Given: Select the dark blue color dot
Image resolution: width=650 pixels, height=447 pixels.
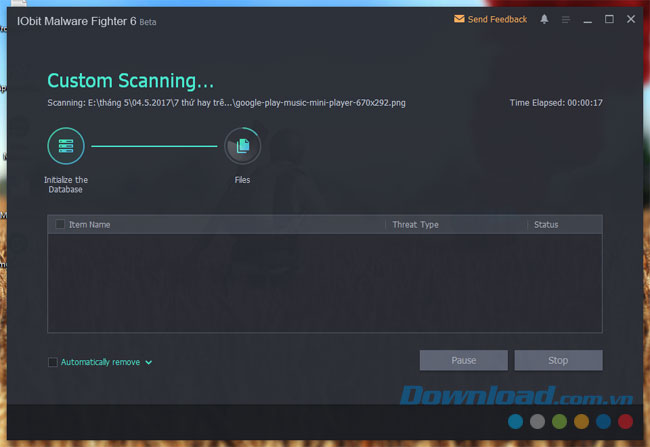Looking at the screenshot, I should tap(603, 421).
